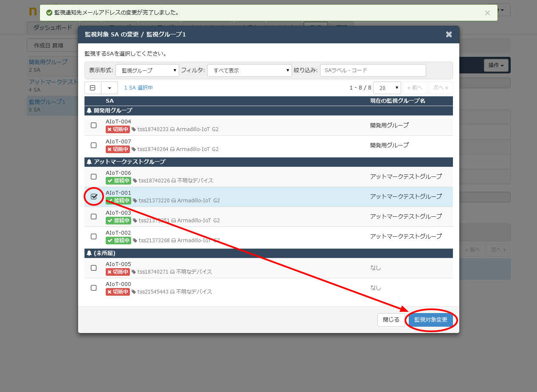
Task: Click the « 前へ button in background page
Action: 473,250
